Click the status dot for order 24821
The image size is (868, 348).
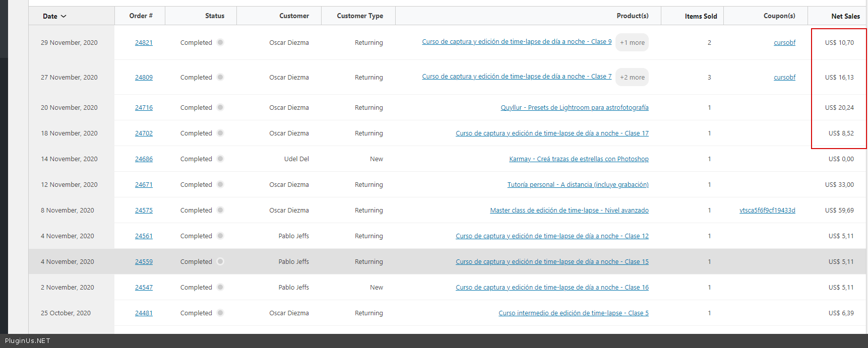click(220, 42)
